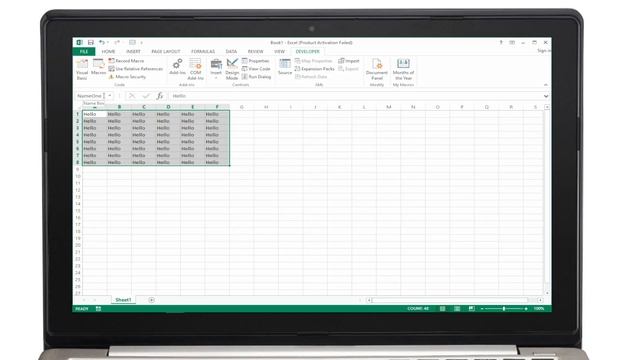Viewport: 640px width, 360px height.
Task: Click View Code in Controls group
Action: tap(256, 69)
